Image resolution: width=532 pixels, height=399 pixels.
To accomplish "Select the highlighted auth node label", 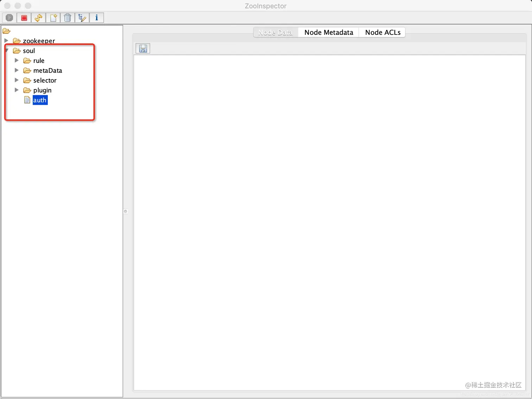I will tap(40, 100).
